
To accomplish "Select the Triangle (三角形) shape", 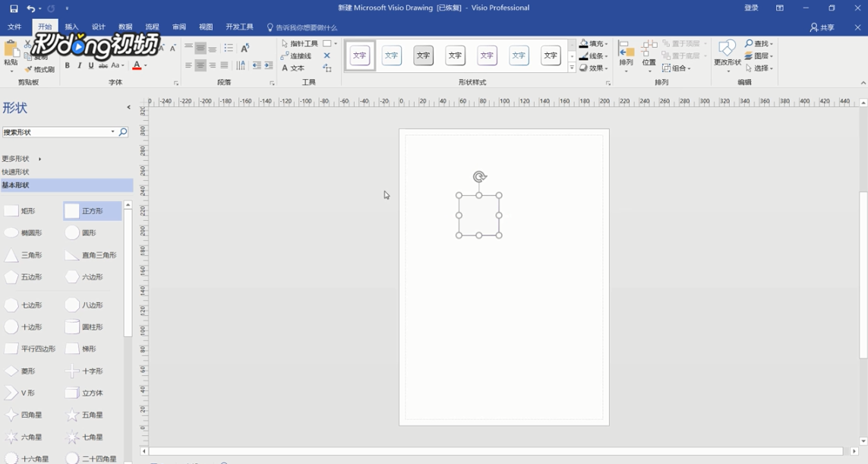I will (24, 255).
